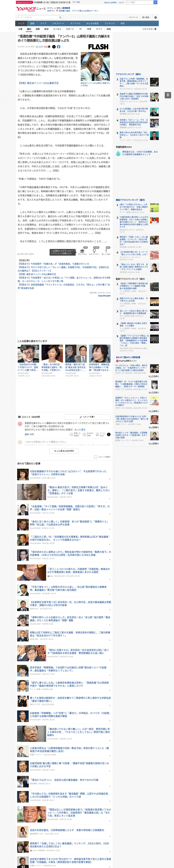The image size is (174, 868).
Task: Select the 経済 category tab
Action: 46,29
